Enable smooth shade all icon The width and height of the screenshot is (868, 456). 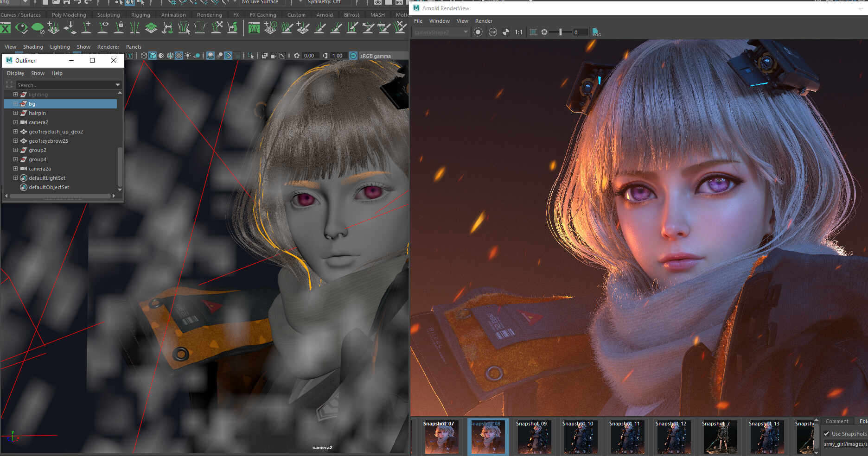(x=153, y=56)
